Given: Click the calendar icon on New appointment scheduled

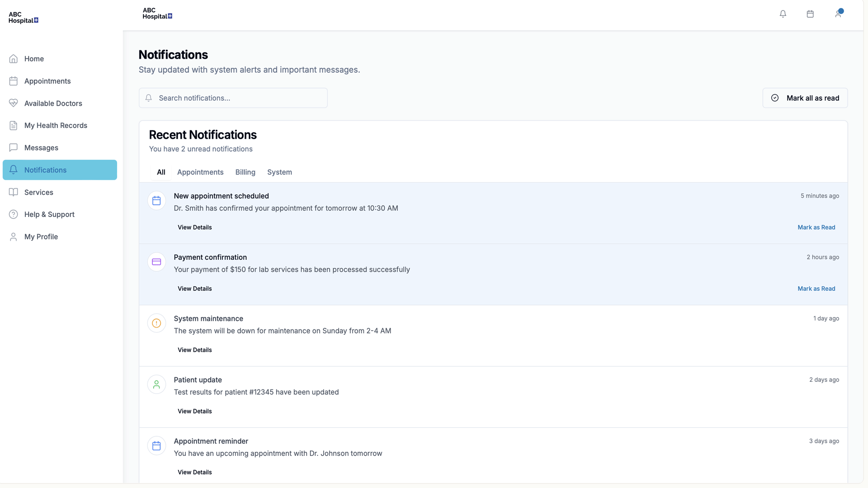Looking at the screenshot, I should coord(156,200).
